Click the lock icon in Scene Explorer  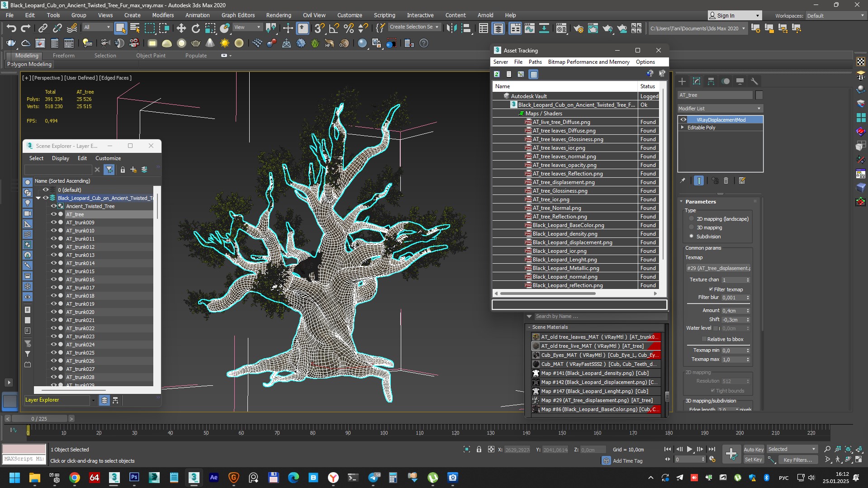(x=123, y=170)
